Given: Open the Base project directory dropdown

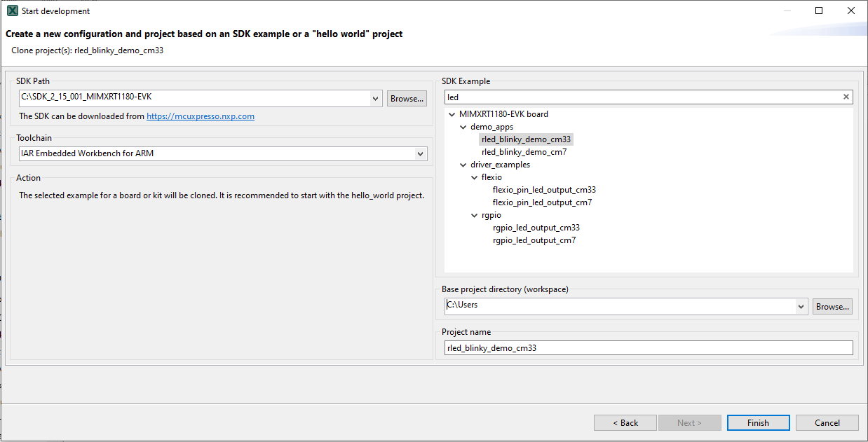Looking at the screenshot, I should (x=801, y=306).
